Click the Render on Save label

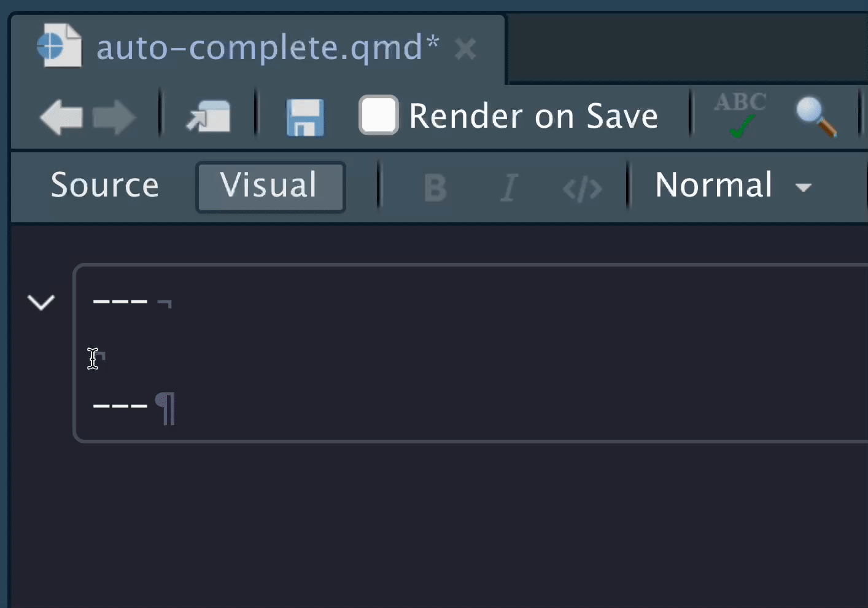(533, 116)
